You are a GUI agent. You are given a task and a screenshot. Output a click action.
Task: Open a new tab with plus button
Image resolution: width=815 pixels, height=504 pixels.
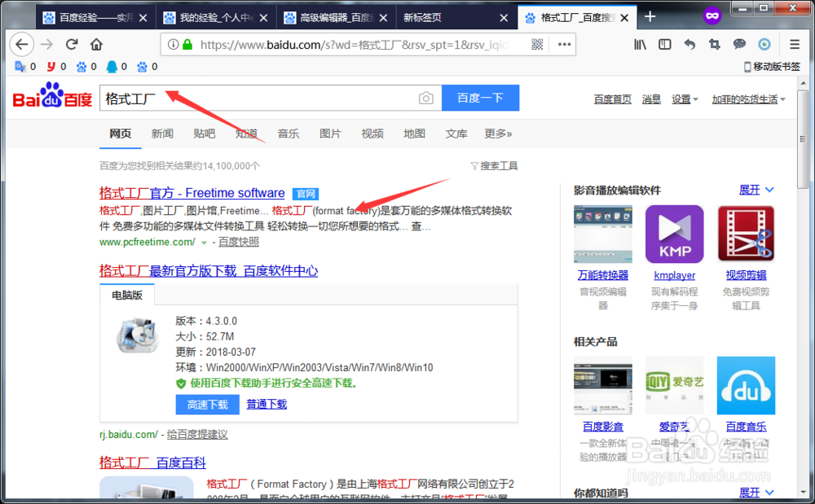click(x=650, y=16)
